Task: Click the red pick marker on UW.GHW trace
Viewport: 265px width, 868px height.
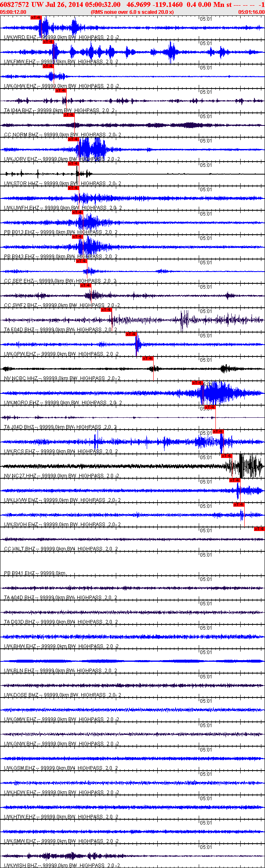Action: point(48,66)
